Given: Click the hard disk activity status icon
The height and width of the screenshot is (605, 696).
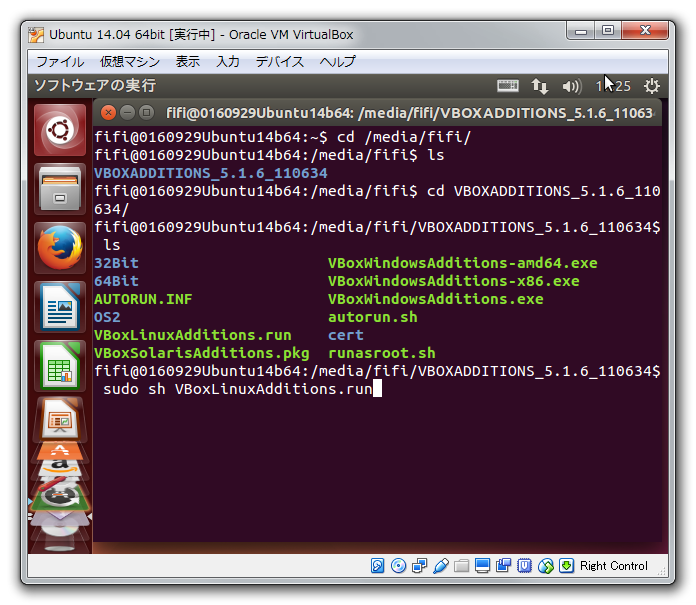Looking at the screenshot, I should pyautogui.click(x=378, y=566).
